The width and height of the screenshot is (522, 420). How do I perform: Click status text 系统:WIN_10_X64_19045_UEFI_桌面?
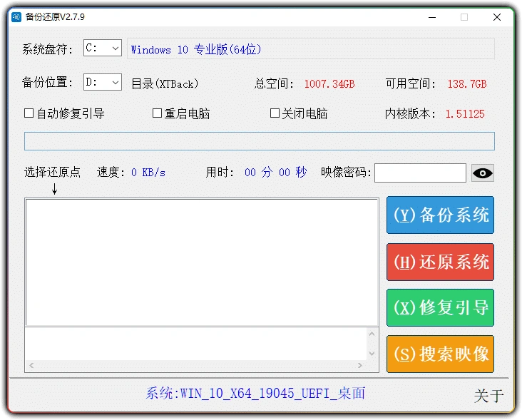pos(256,394)
